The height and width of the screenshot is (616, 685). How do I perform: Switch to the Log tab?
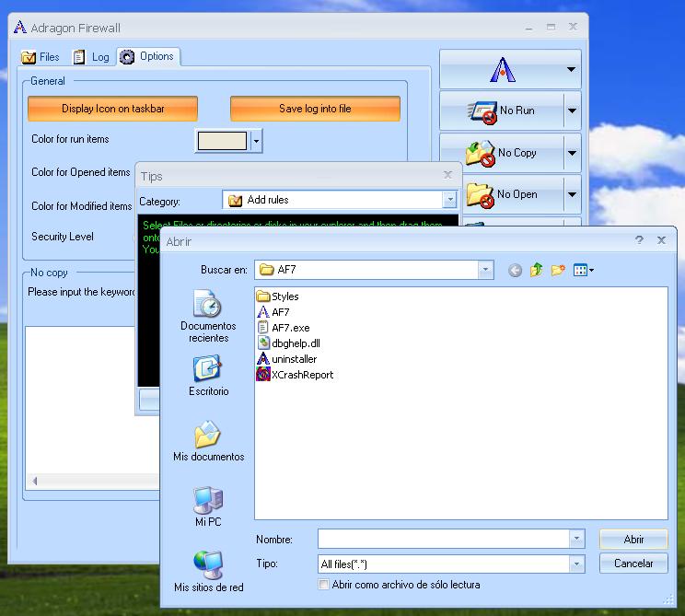coord(91,57)
